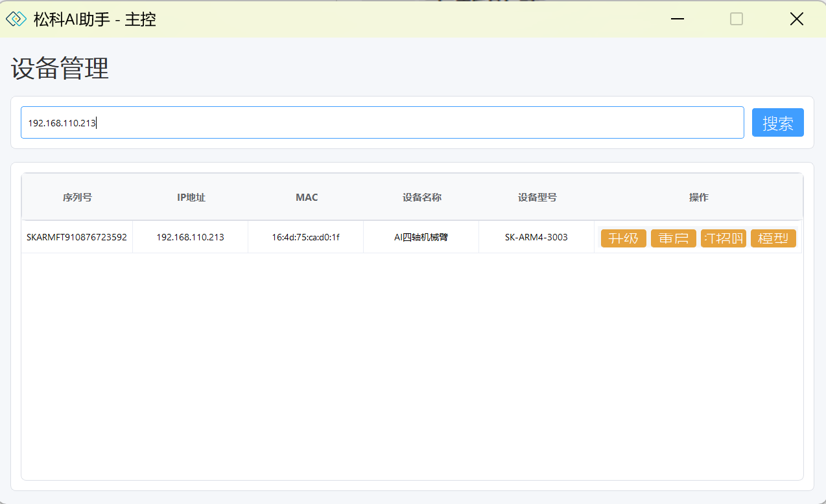Click the 操作 column header
This screenshot has width=826, height=504.
coord(698,198)
